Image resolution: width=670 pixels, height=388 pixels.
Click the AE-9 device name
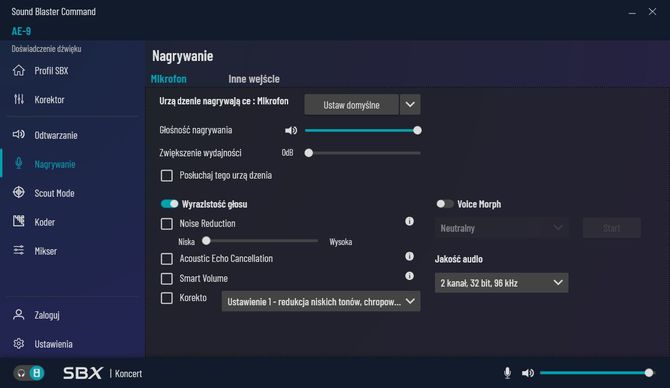pos(21,31)
